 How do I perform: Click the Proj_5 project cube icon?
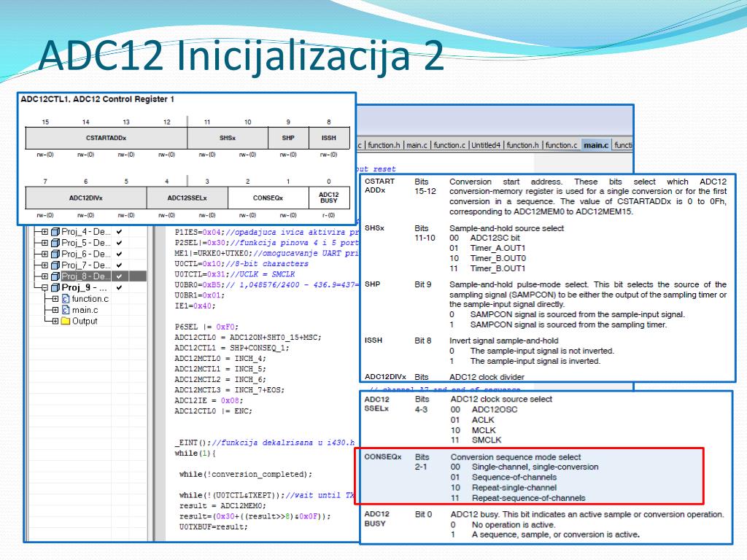[x=55, y=243]
